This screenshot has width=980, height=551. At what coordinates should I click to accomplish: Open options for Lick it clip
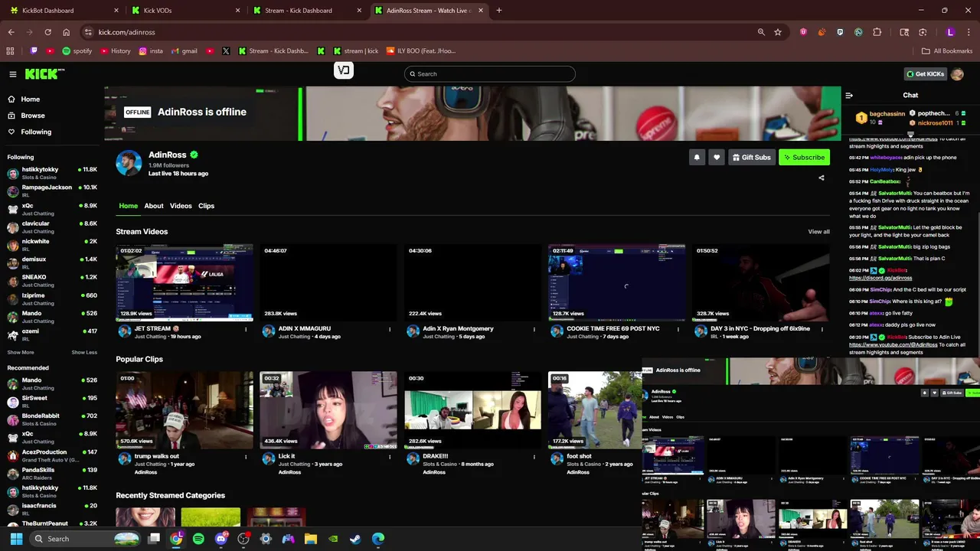[x=390, y=457]
